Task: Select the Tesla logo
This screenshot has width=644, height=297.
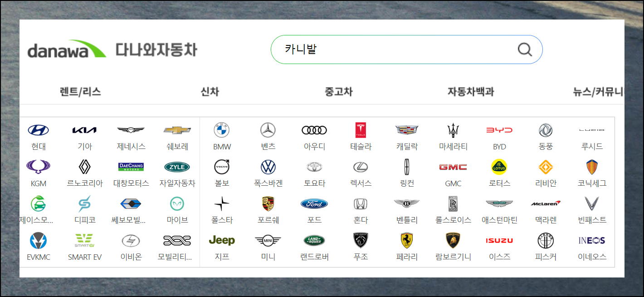Action: pos(361,130)
